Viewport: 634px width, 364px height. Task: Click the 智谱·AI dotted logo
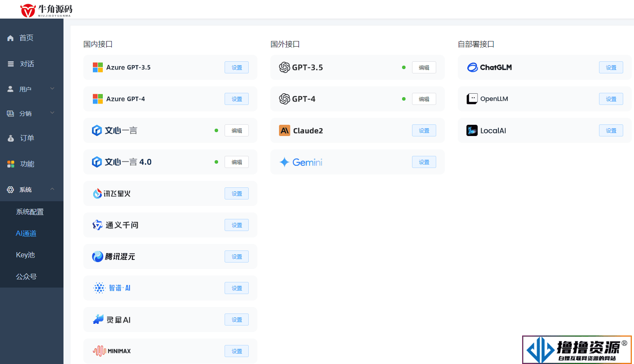point(99,288)
